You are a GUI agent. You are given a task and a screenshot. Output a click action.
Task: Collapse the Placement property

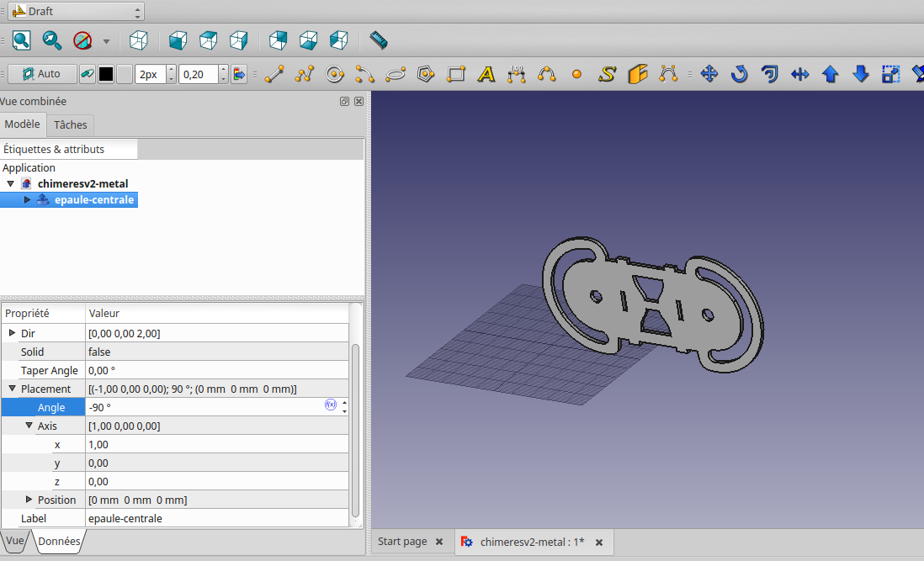(x=12, y=389)
